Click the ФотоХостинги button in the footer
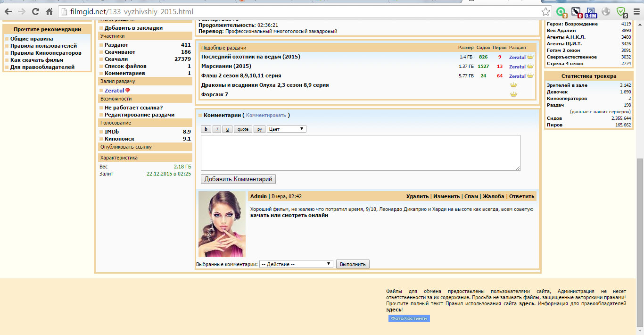 point(409,318)
